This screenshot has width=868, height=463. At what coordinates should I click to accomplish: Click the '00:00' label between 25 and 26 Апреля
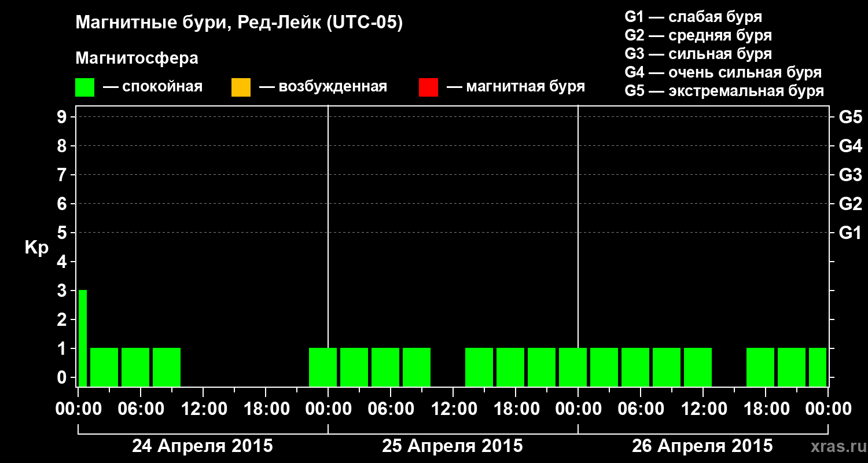[x=578, y=409]
